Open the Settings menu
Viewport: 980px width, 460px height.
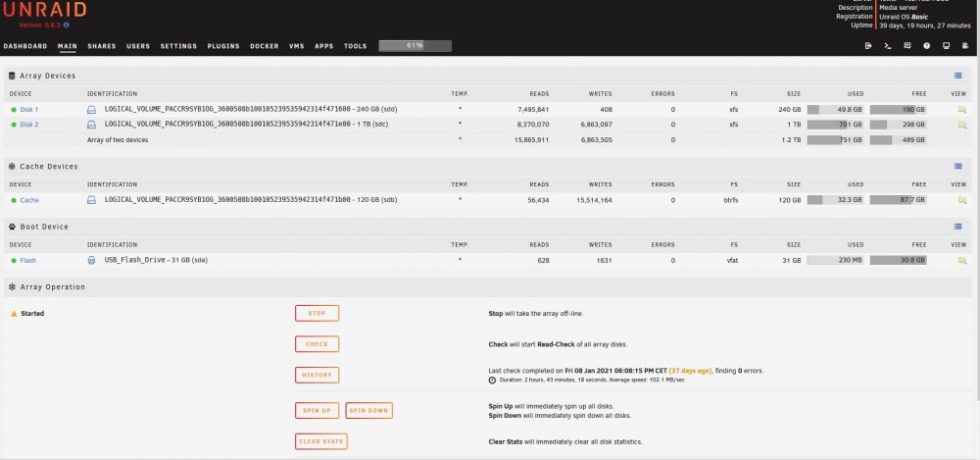click(x=178, y=46)
